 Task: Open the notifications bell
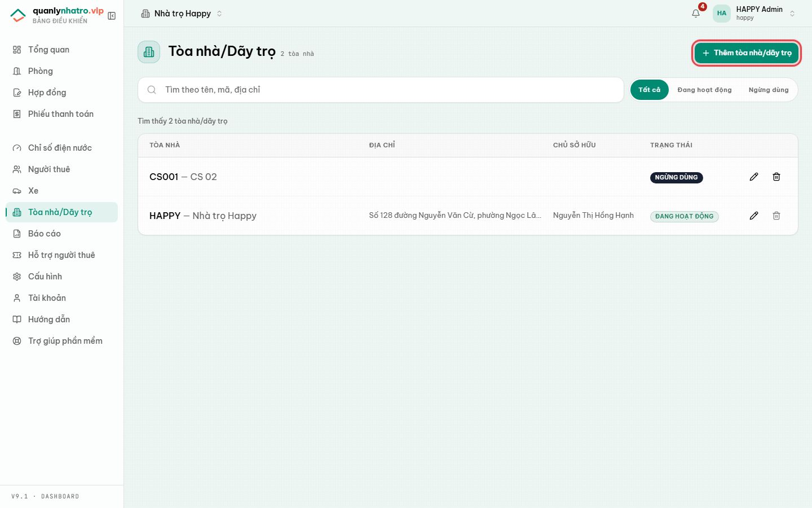pos(696,14)
